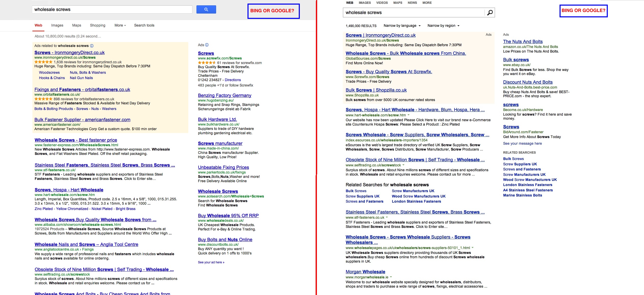644x295 pixels.
Task: Expand arrow beside www.hart-wholesale.com/screw.htm Bing URL
Action: coord(408,115)
